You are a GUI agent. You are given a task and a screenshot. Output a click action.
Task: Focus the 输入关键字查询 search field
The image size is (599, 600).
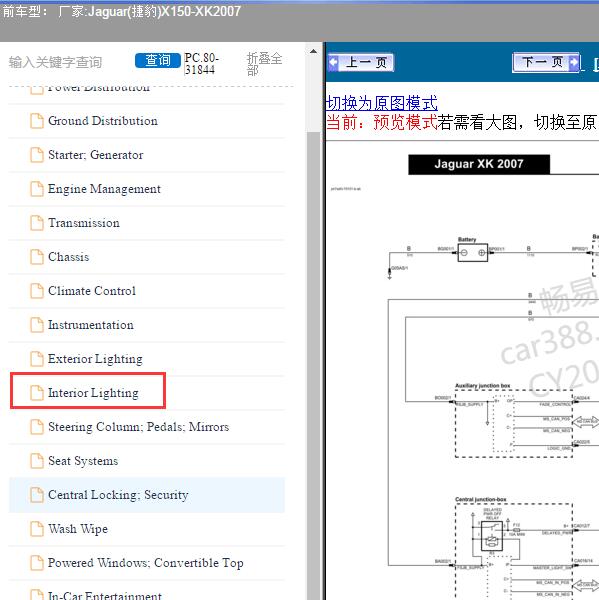coord(55,62)
